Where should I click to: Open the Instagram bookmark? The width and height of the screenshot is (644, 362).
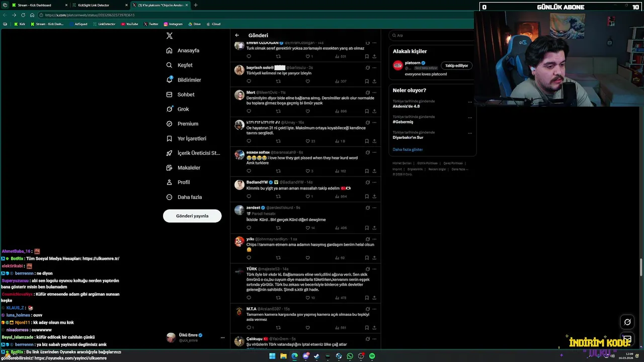click(173, 24)
